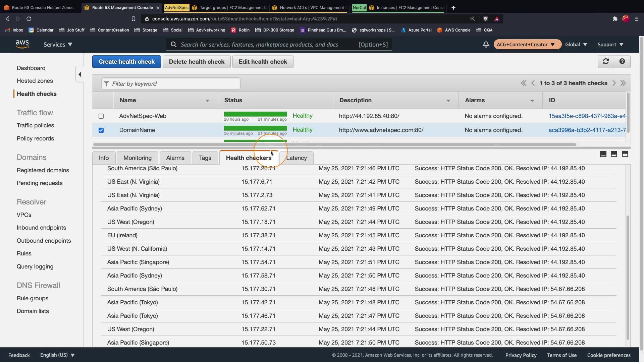Viewport: 644px width, 362px height.
Task: Maximize the details pane layout icon
Action: [x=625, y=154]
